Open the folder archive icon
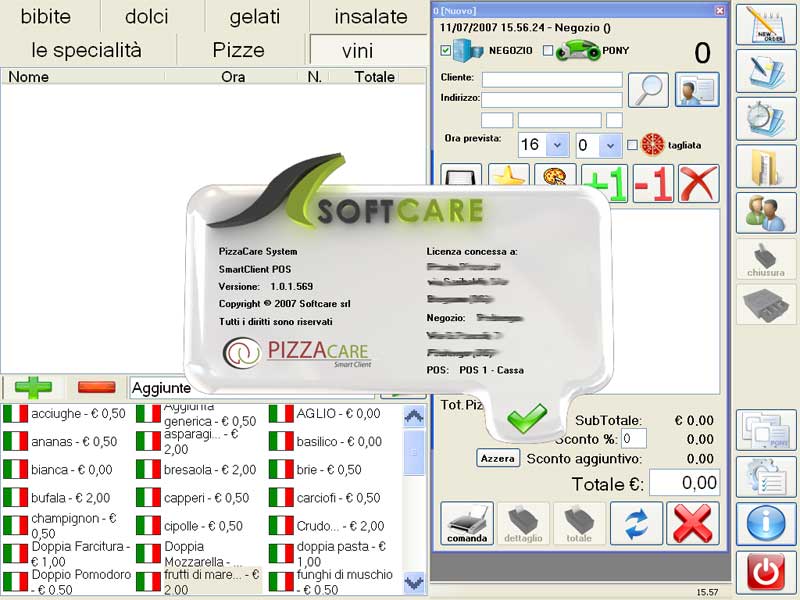 766,166
